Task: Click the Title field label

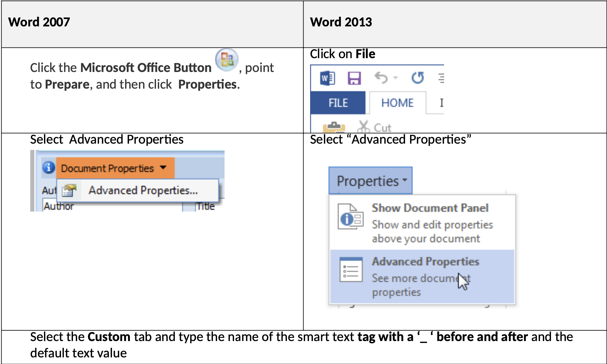Action: [206, 206]
